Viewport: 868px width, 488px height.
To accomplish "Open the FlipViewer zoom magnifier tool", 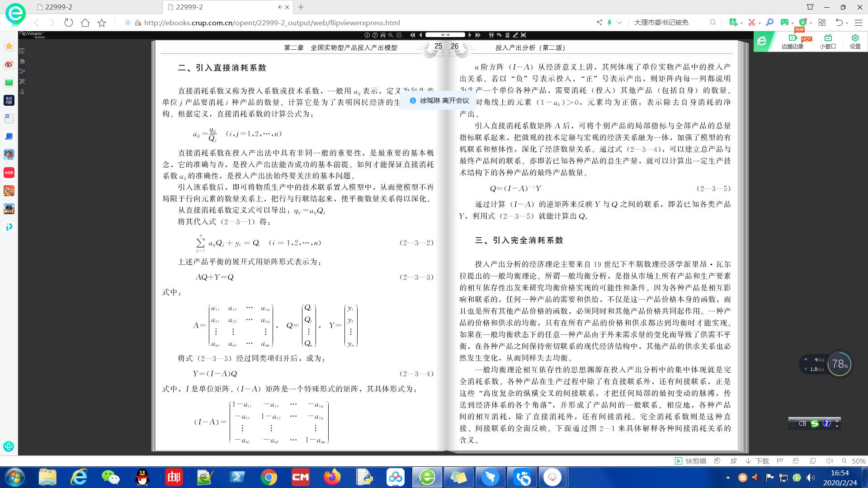I will pyautogui.click(x=391, y=35).
